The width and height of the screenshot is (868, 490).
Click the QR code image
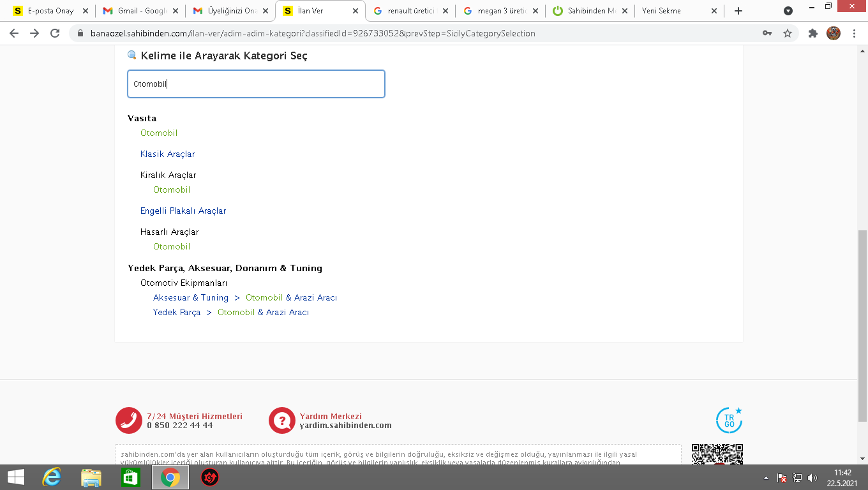click(717, 454)
